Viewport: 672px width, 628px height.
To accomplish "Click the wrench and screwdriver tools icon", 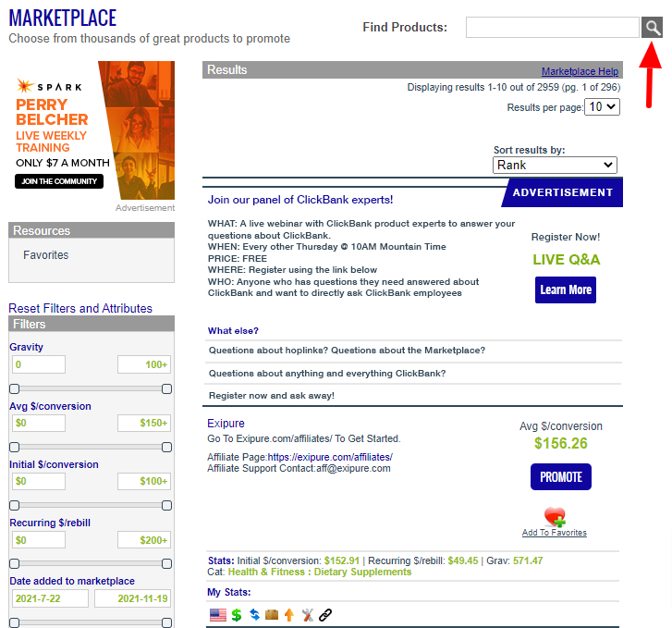I will click(307, 615).
